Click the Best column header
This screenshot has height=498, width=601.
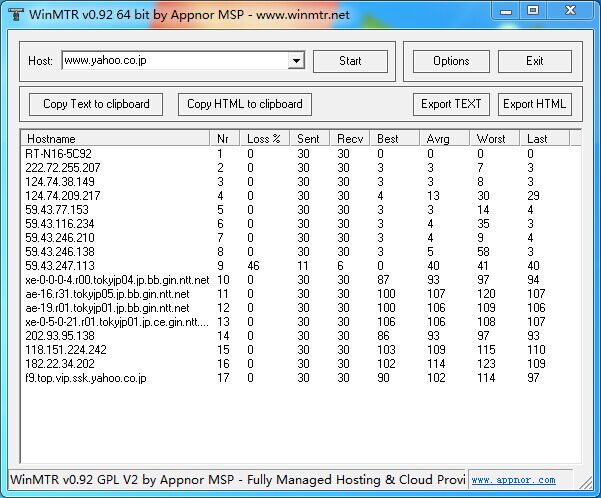tap(394, 138)
